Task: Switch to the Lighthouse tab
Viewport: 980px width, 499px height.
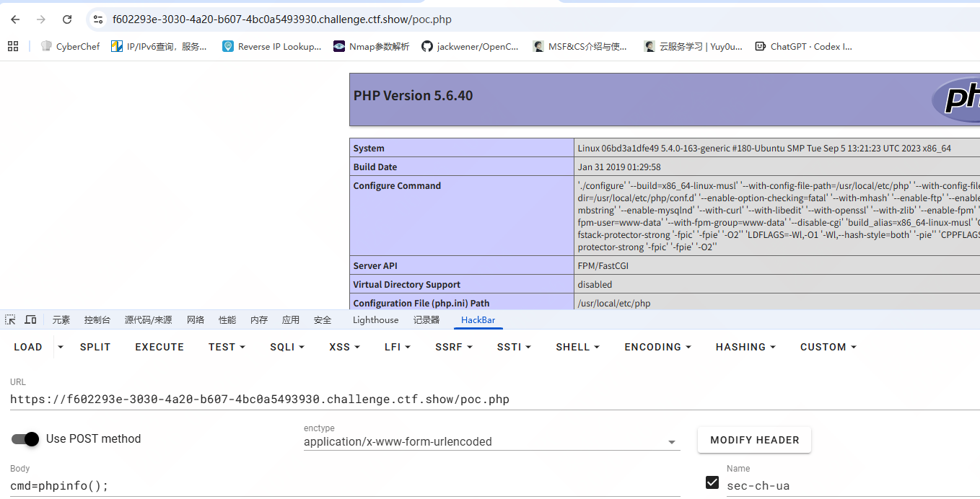Action: (375, 320)
